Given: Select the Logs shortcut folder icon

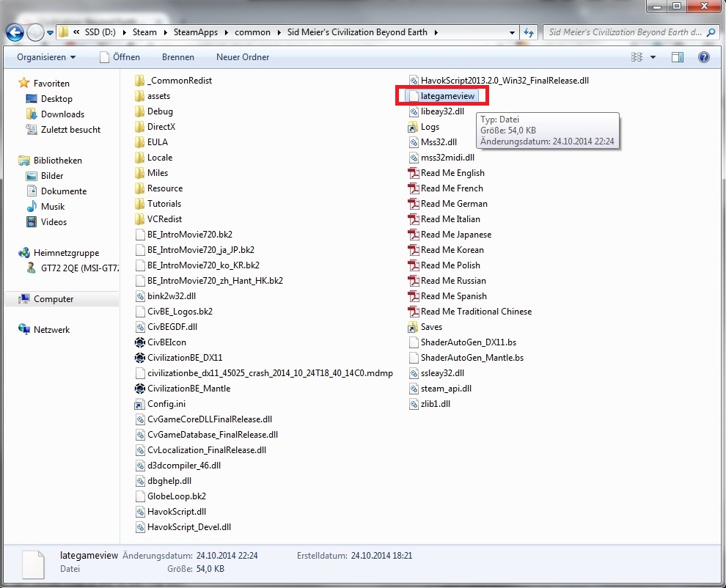Looking at the screenshot, I should tap(413, 127).
